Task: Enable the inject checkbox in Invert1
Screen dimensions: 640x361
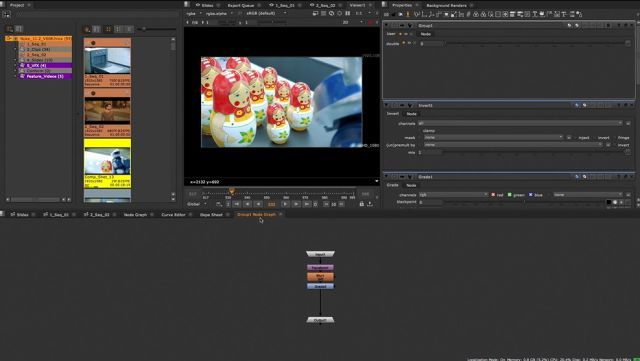Action: tap(575, 138)
